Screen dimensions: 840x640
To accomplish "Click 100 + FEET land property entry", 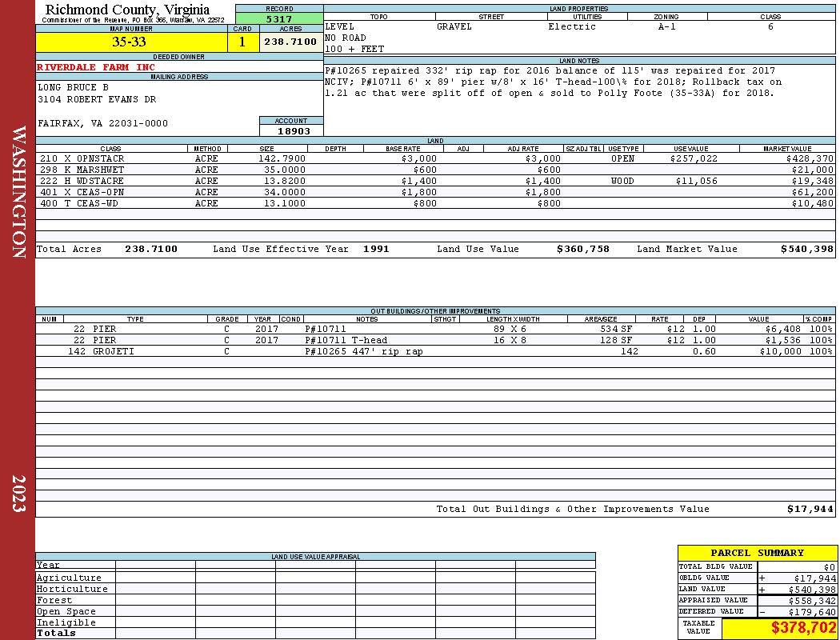I will click(x=354, y=50).
